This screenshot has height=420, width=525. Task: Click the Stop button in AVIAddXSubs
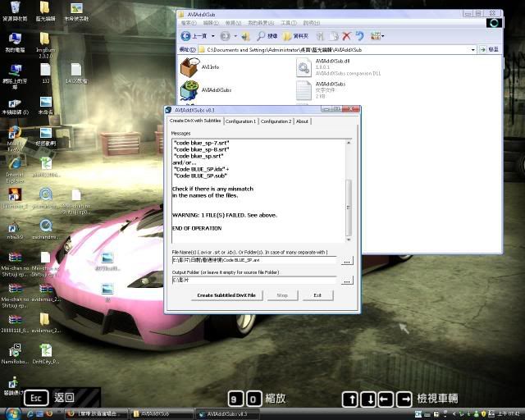(282, 295)
